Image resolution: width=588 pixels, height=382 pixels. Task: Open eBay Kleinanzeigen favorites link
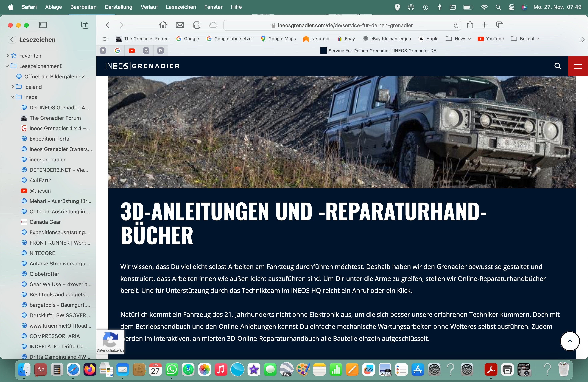387,39
